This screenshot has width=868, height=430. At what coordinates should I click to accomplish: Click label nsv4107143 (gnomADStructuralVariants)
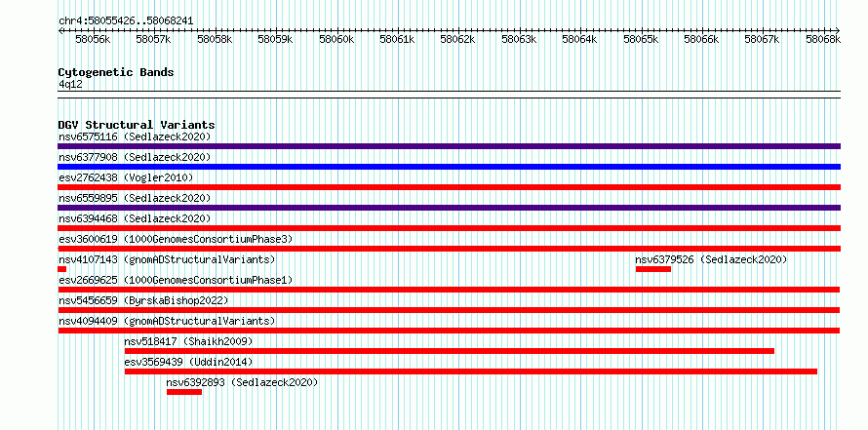[x=167, y=259]
